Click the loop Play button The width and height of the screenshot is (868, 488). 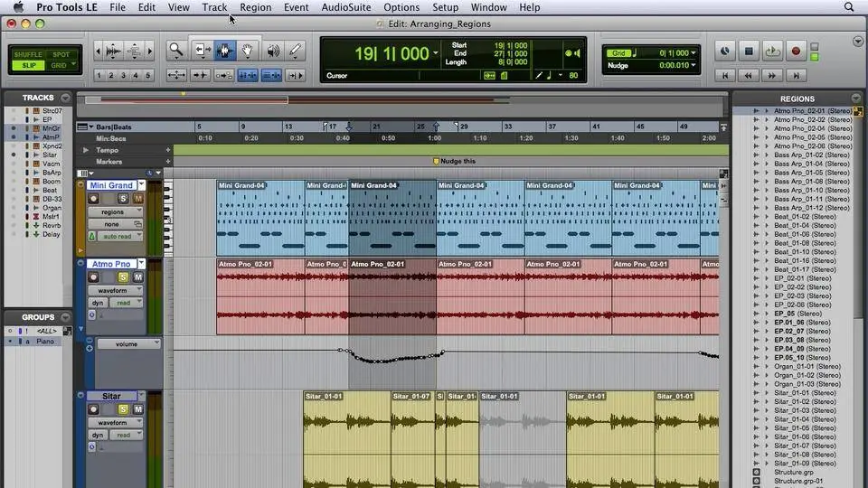click(772, 51)
